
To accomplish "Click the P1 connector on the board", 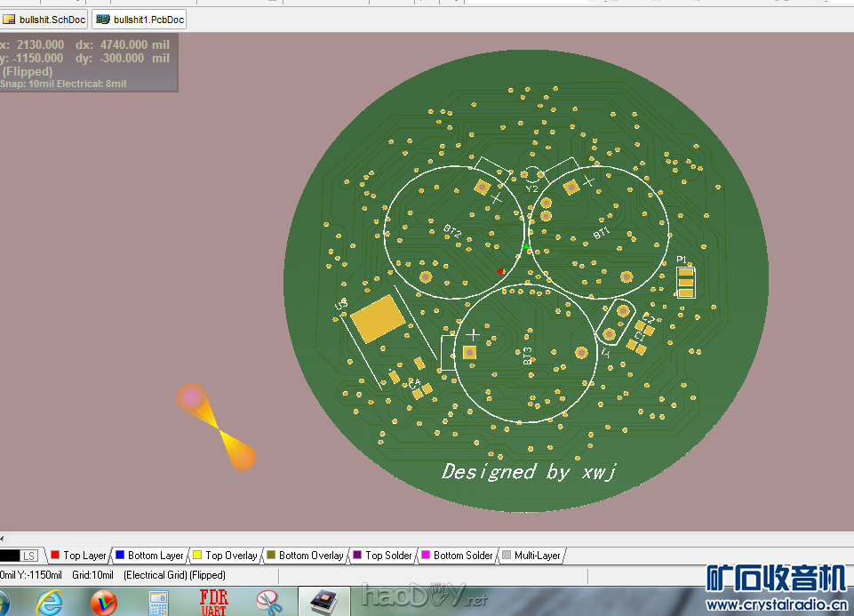I will pyautogui.click(x=686, y=281).
